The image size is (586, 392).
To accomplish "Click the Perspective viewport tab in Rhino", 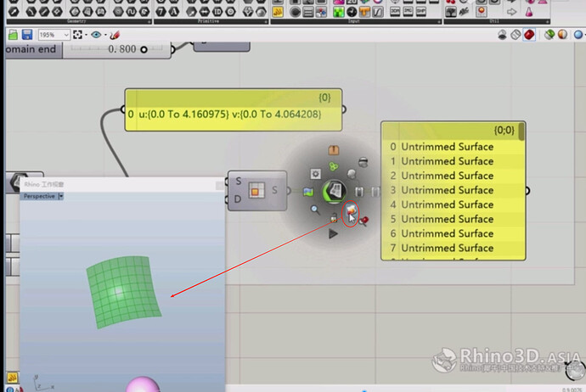I will (39, 196).
